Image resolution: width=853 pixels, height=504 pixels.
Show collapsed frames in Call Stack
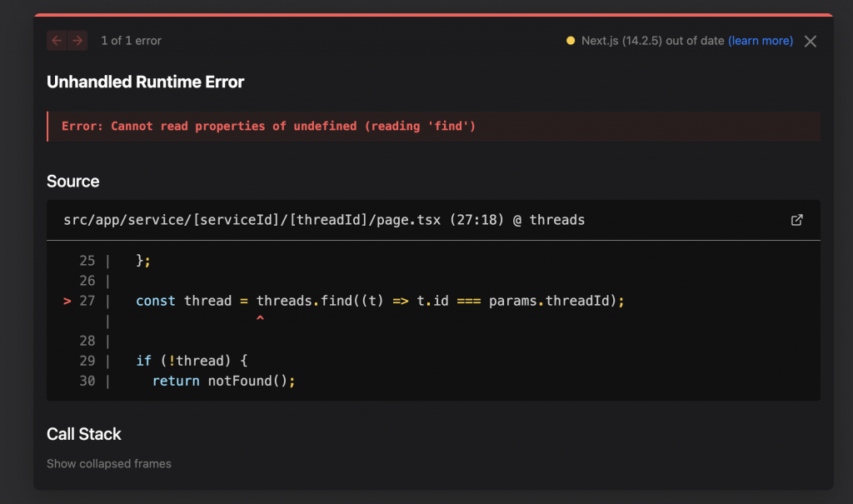(109, 464)
